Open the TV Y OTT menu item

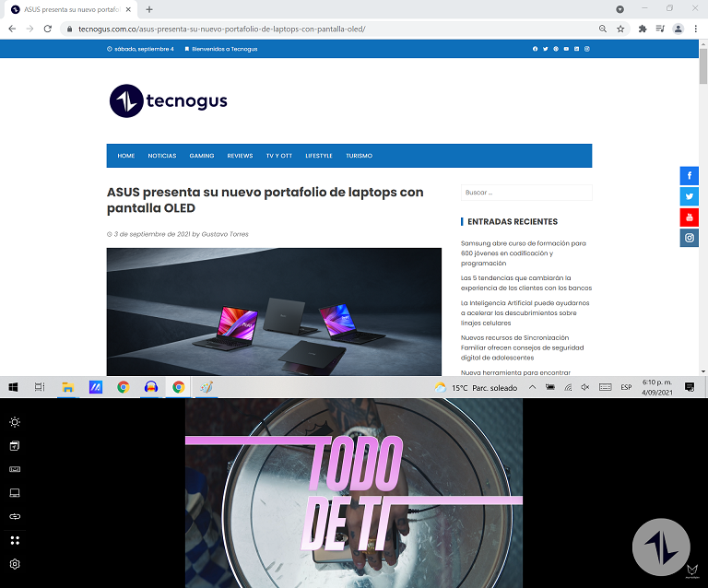click(279, 156)
